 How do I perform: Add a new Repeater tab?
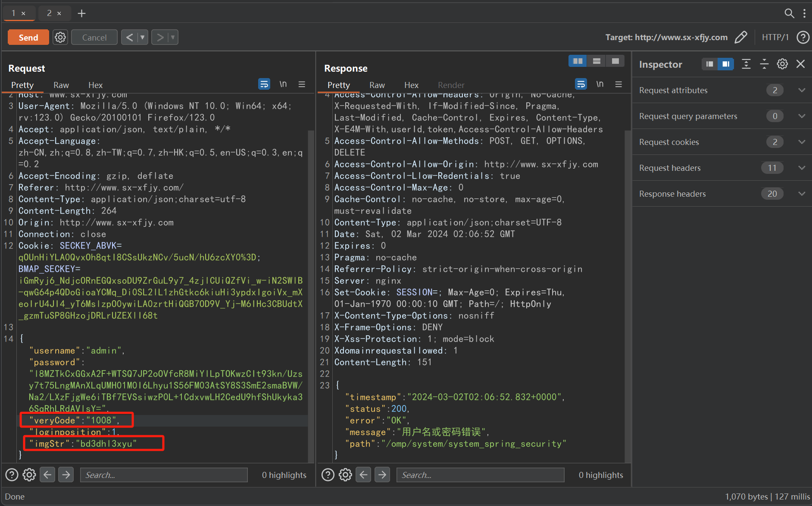tap(81, 13)
